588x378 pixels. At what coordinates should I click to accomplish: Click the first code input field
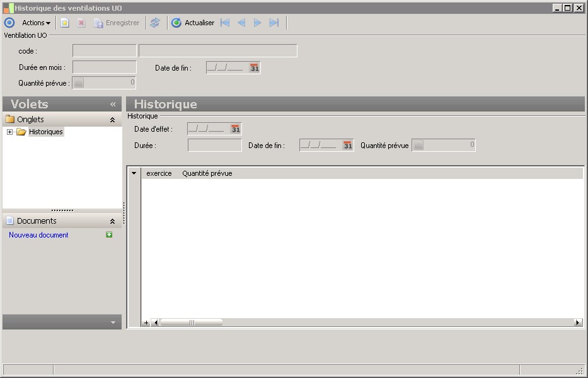pyautogui.click(x=104, y=50)
